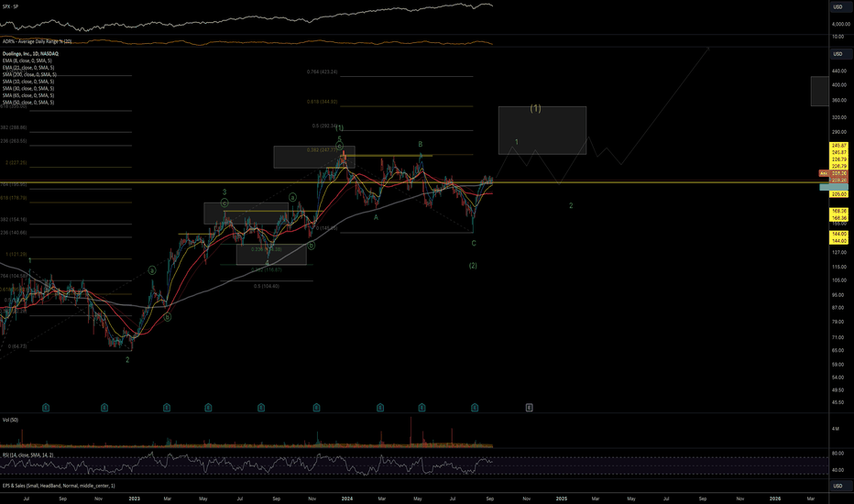Open the USD currency selector of the main price scale
Screen dimensions: 854x504
pyautogui.click(x=838, y=54)
